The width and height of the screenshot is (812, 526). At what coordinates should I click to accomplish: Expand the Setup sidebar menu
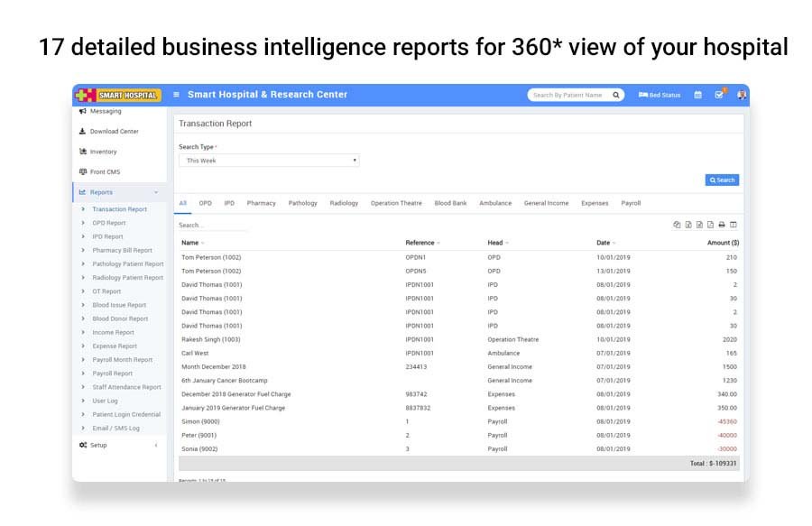[x=119, y=445]
